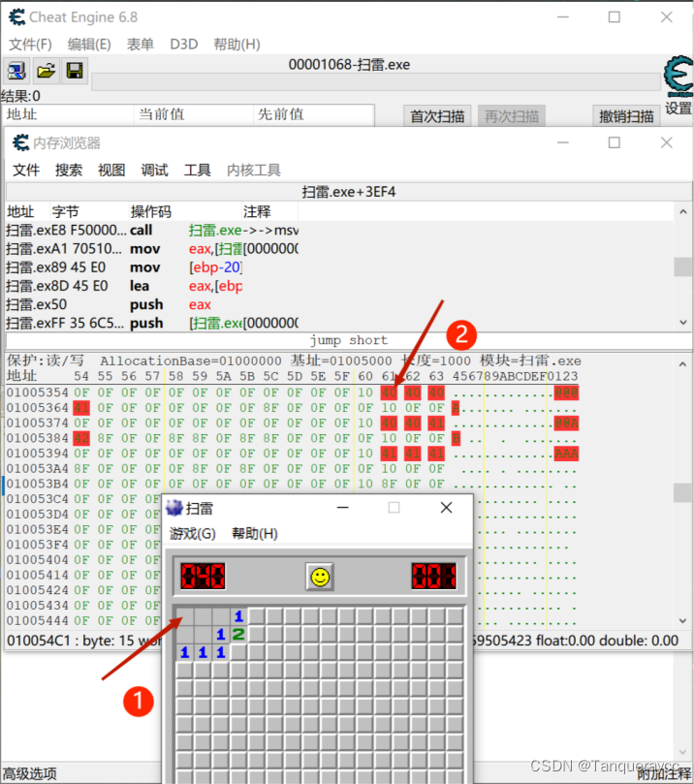Viewport: 694px width, 784px height.
Task: Click the open folder icon
Action: pos(46,71)
